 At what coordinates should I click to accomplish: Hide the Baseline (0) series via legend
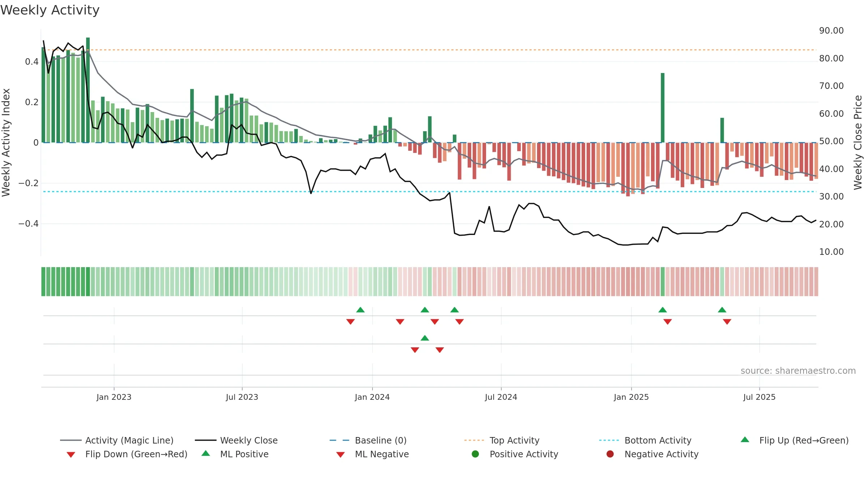[368, 440]
